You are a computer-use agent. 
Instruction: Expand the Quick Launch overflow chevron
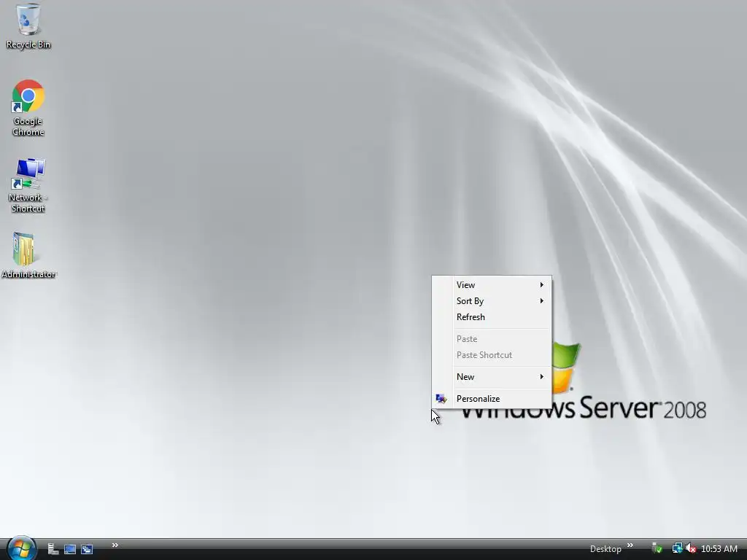click(x=115, y=545)
